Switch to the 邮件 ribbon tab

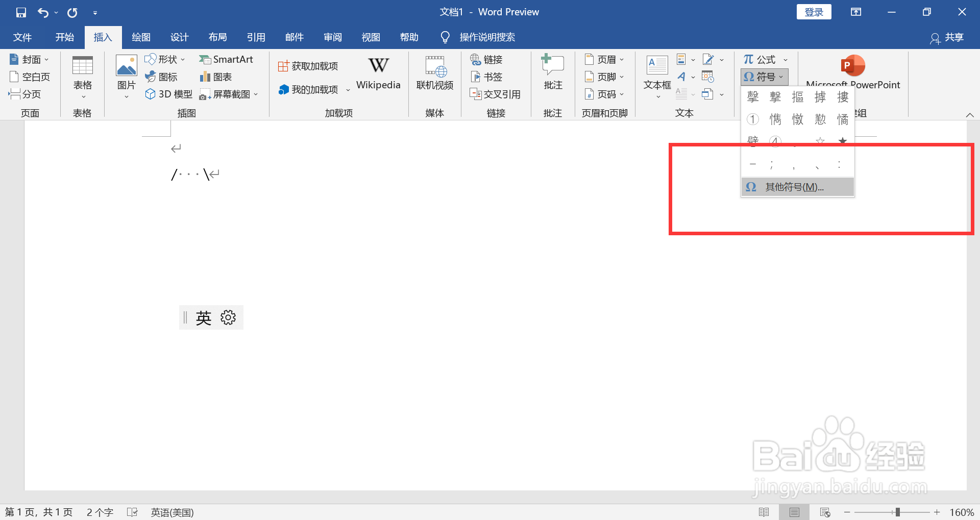pos(295,37)
